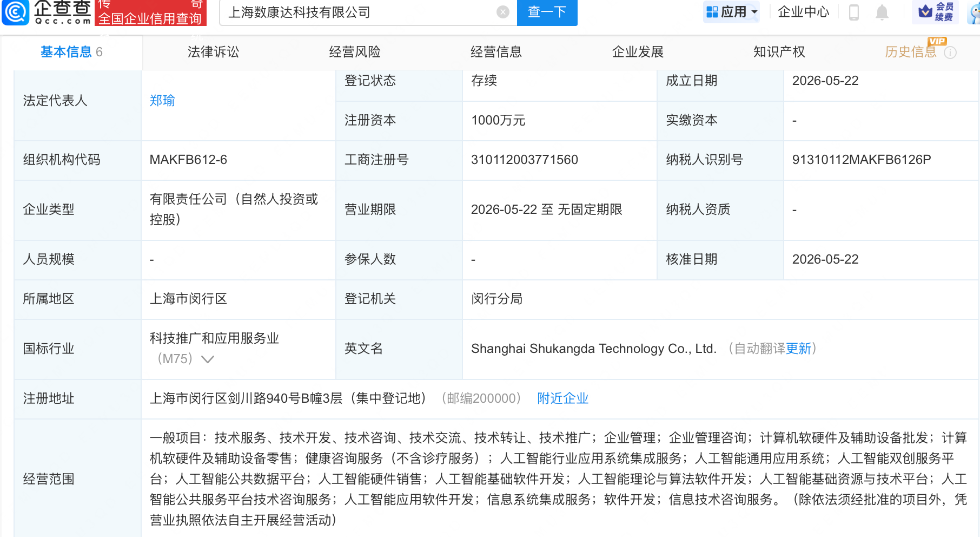Select organization code MAKFB612-6

(x=188, y=160)
